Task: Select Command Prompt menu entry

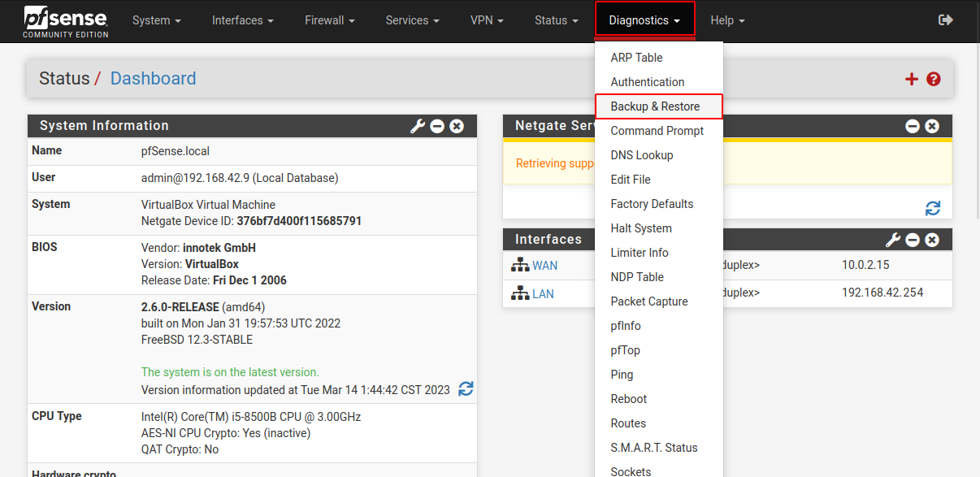Action: 659,131
